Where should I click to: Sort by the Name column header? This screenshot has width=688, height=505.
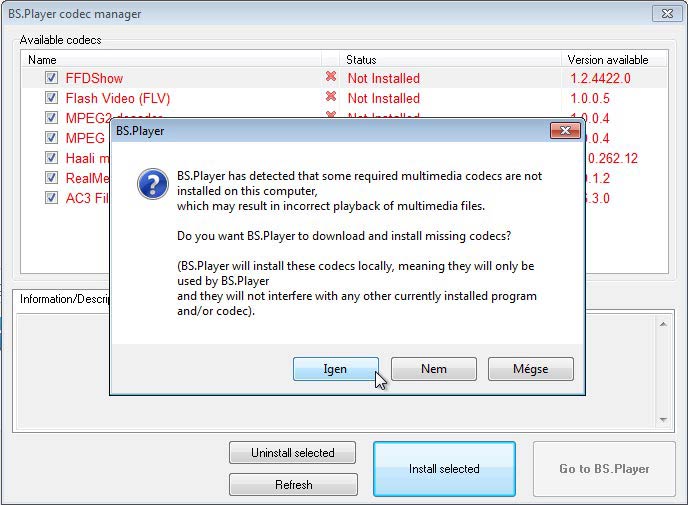171,59
